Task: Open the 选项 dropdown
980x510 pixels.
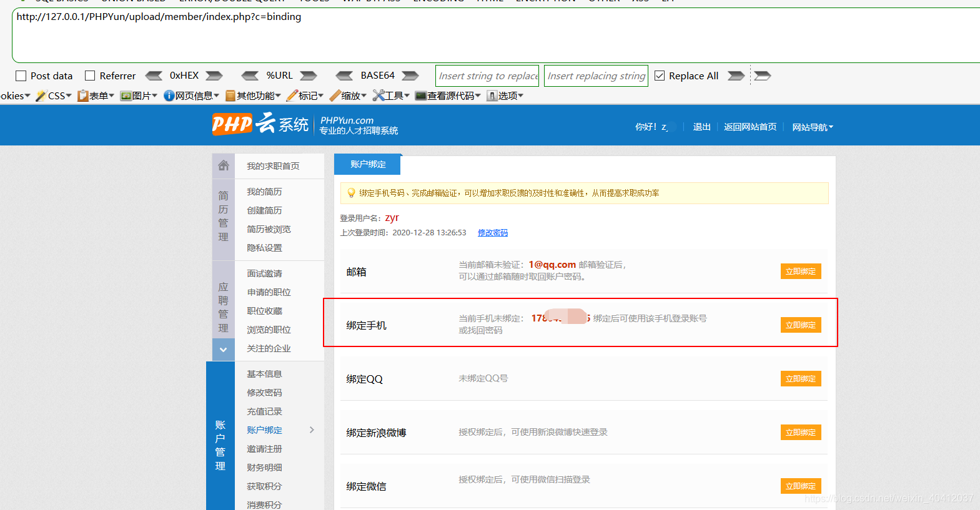Action: coord(505,96)
